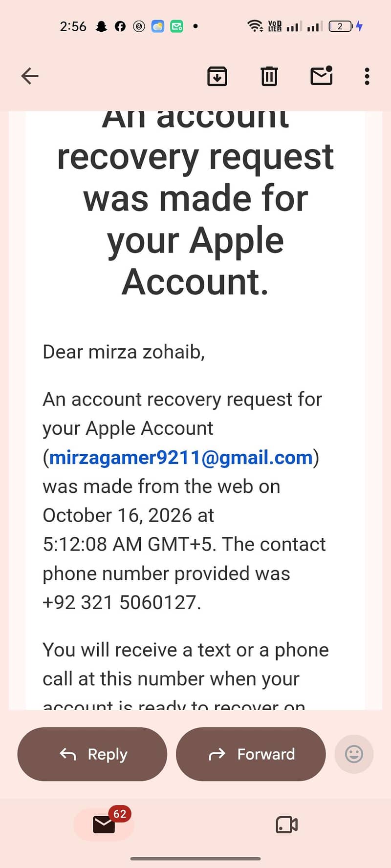This screenshot has height=868, width=391.
Task: Open the mirzagamer9211@gmail.com link
Action: coord(181,458)
